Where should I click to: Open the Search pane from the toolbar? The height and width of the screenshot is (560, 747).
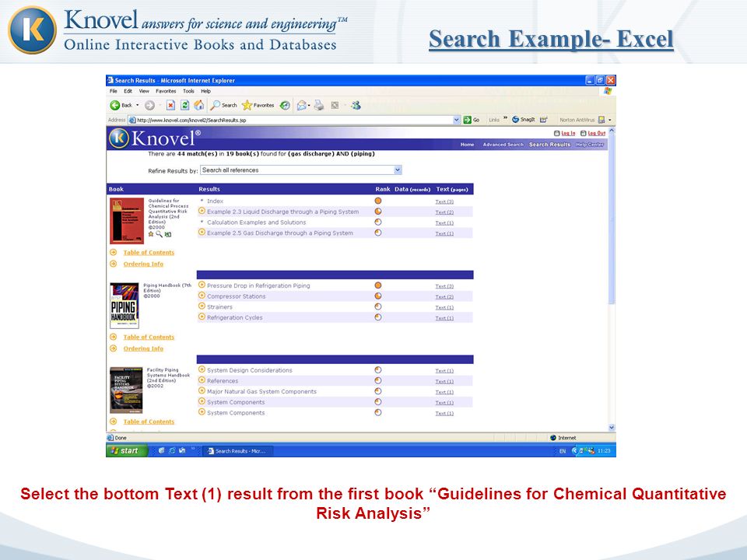pos(224,105)
